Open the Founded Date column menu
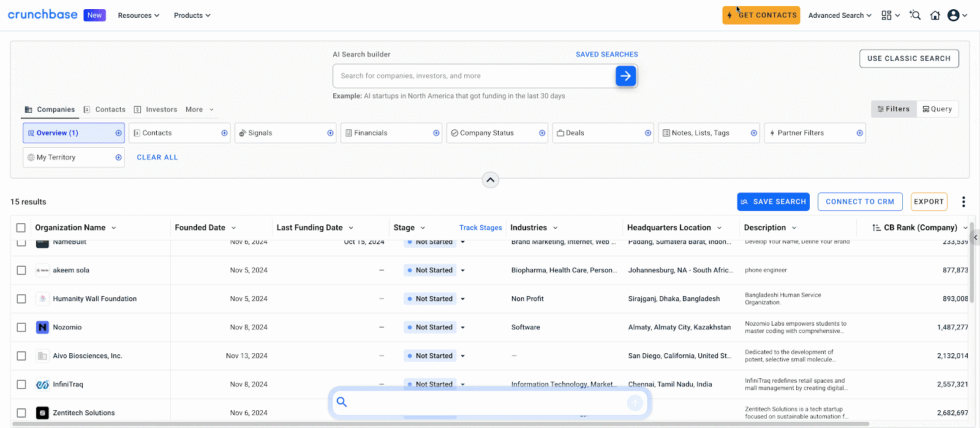980x428 pixels. (233, 228)
